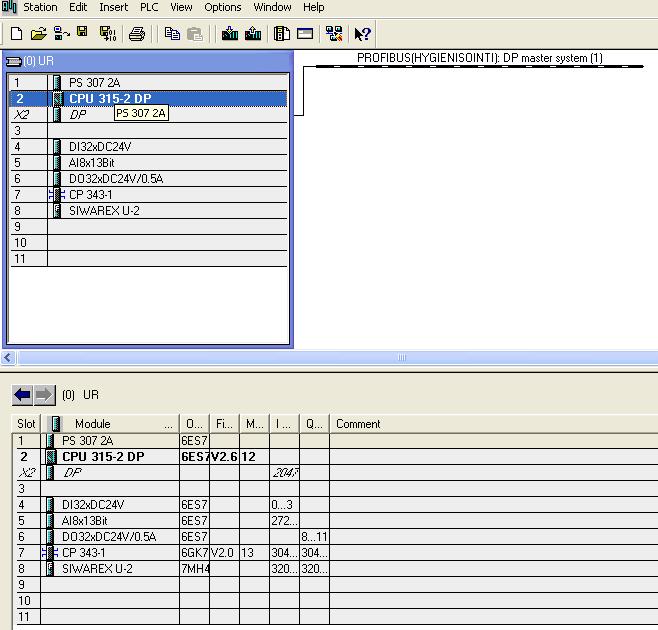Open the View menu
Viewport: 658px width, 630px height.
click(181, 7)
